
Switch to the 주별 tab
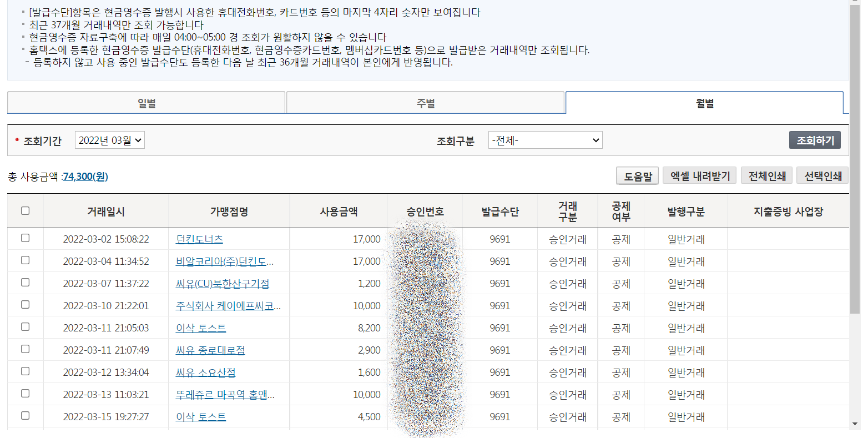(426, 103)
